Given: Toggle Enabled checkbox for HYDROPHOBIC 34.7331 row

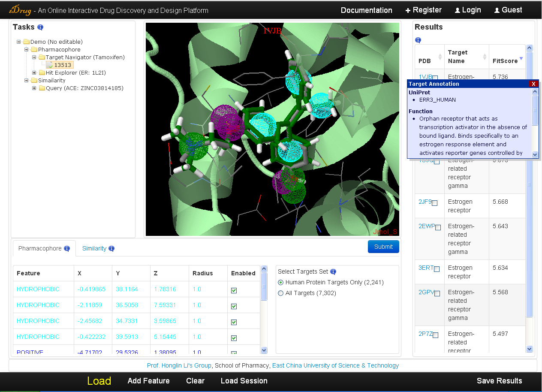Looking at the screenshot, I should (x=234, y=322).
